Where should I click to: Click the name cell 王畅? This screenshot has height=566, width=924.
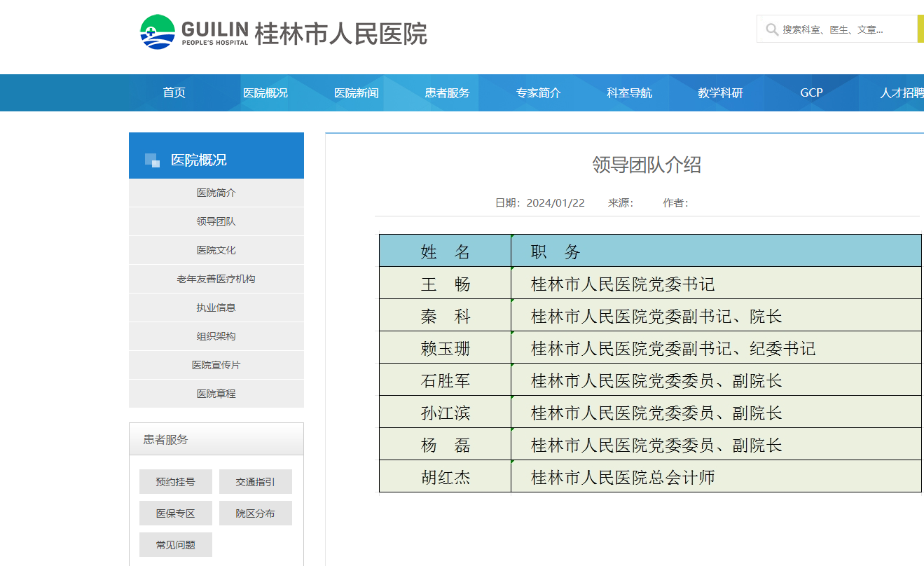point(446,283)
